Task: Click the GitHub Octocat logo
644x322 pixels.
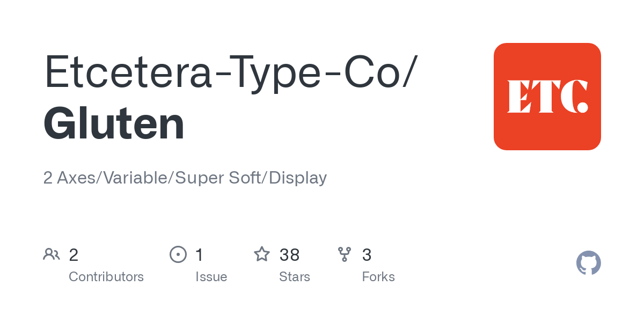Action: point(588,263)
